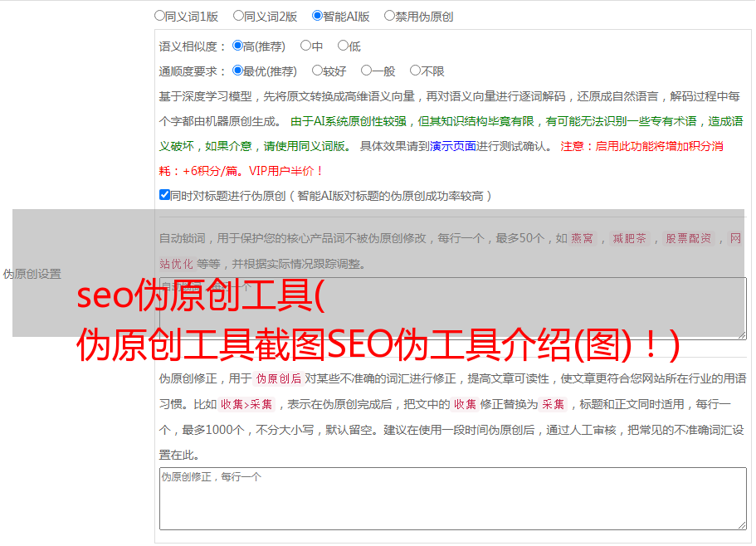
Task: Click the 减肥茶 example keyword
Action: click(x=629, y=238)
